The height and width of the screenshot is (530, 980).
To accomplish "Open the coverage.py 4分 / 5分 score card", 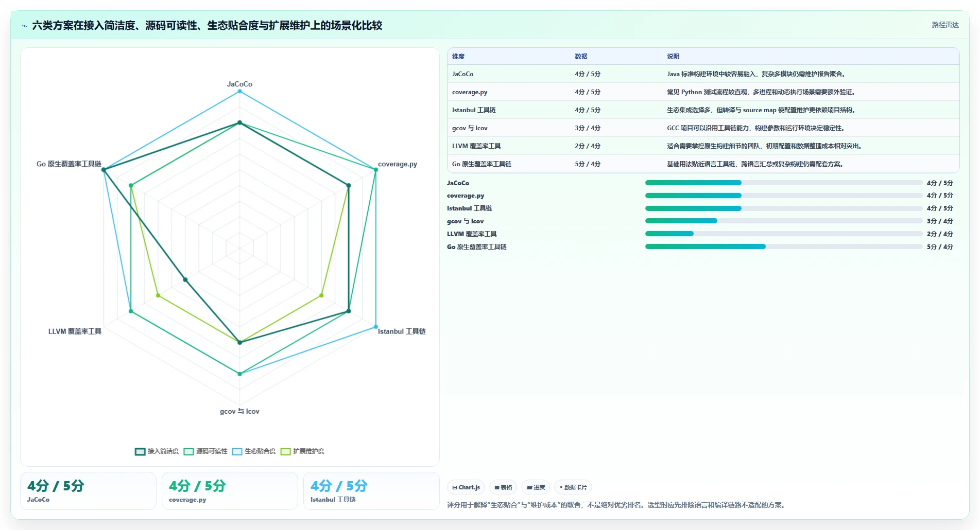I will tap(230, 491).
